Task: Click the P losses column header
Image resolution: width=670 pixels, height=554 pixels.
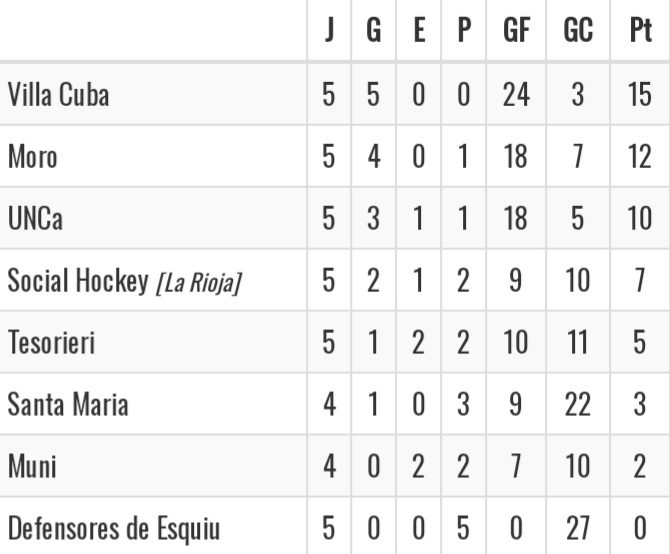Action: coord(464,31)
